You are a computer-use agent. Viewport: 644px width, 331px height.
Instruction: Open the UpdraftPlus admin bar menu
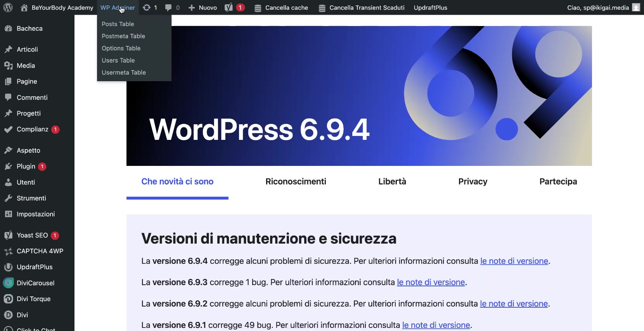point(430,7)
